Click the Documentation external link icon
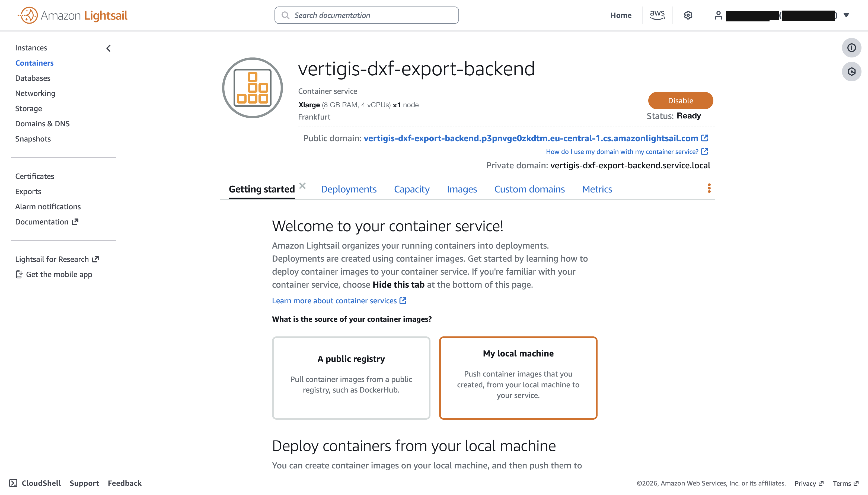868x495 pixels. pos(75,222)
